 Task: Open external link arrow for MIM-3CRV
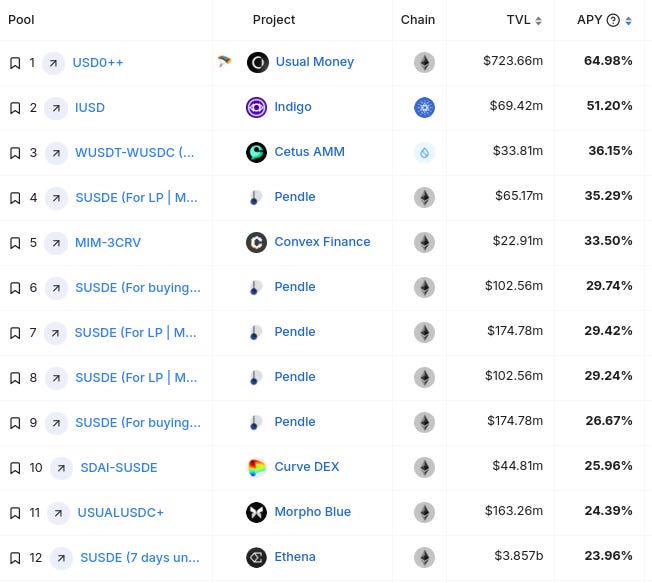click(56, 243)
